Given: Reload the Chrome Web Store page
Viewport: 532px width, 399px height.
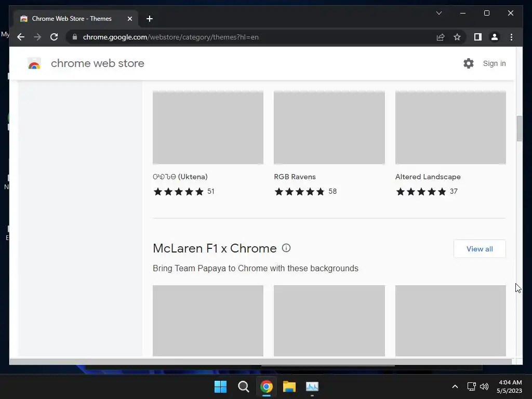Looking at the screenshot, I should pos(54,37).
